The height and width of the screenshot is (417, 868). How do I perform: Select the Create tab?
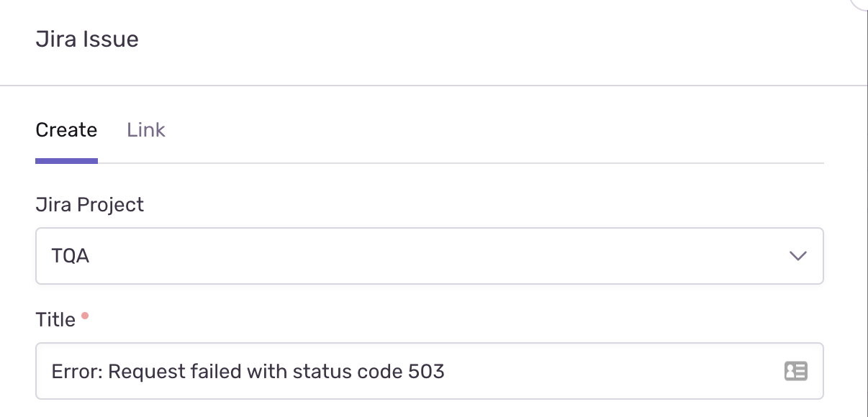pos(66,130)
